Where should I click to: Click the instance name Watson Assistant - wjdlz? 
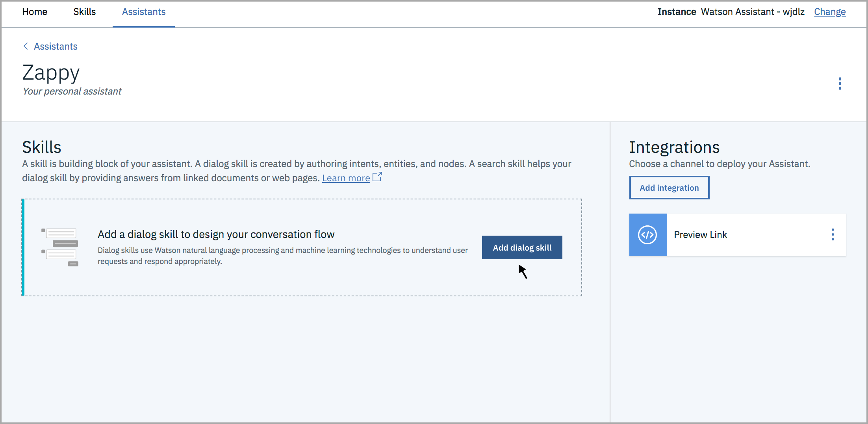[x=753, y=12]
